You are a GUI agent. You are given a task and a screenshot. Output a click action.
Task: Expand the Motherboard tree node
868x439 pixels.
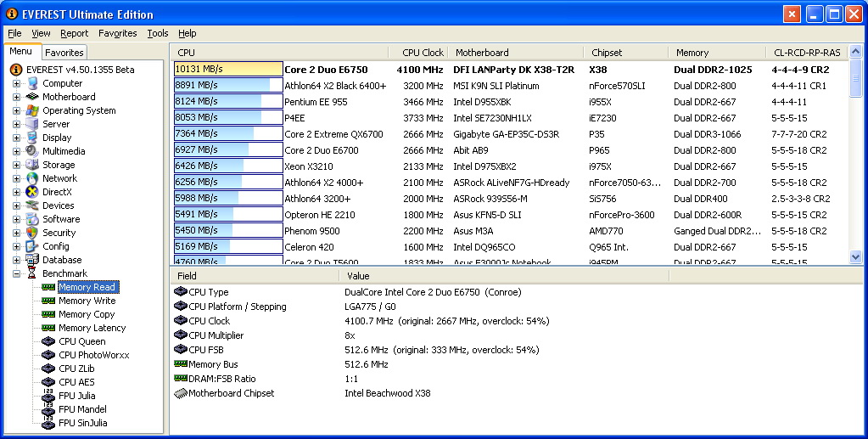(17, 97)
